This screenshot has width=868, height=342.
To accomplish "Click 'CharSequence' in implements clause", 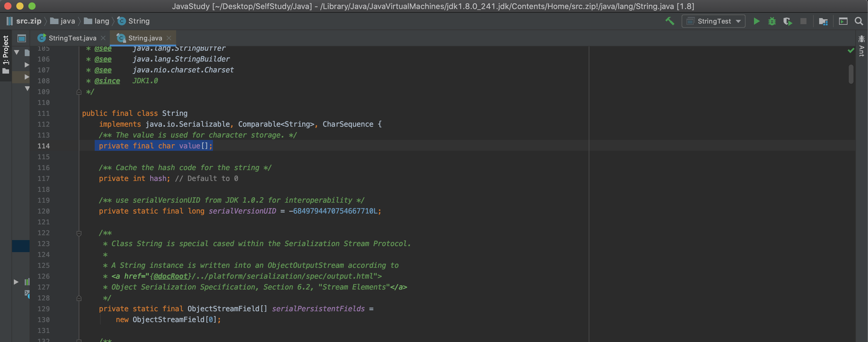I will 348,124.
